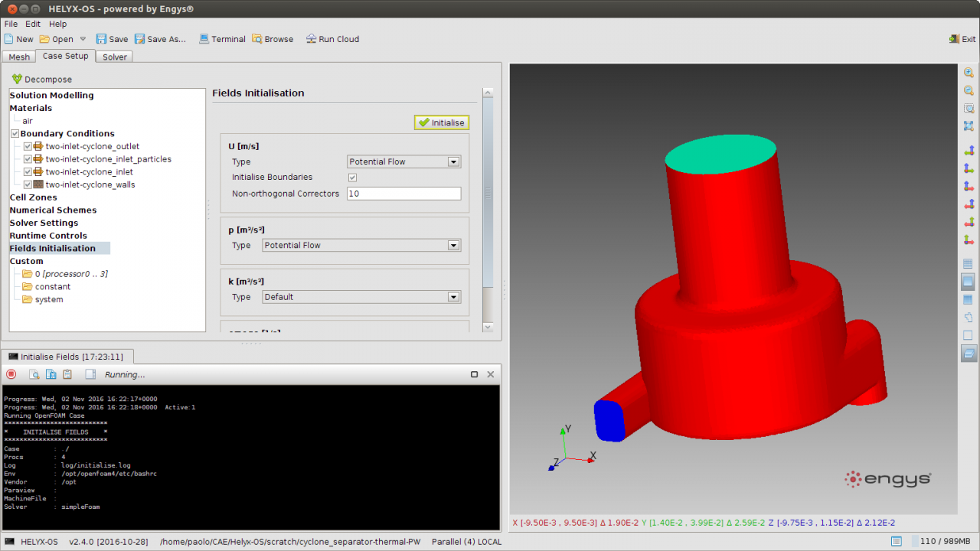
Task: Click the Exit button at top right
Action: coord(962,39)
